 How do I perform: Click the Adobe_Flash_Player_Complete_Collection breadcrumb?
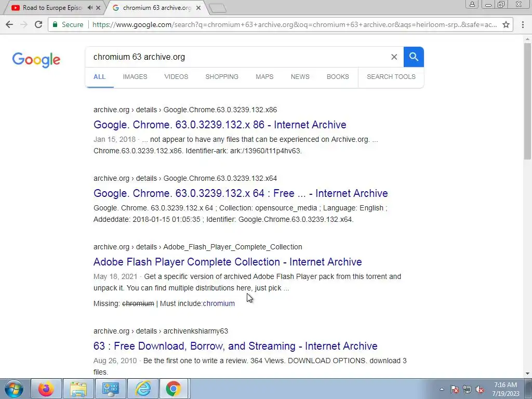pos(198,247)
